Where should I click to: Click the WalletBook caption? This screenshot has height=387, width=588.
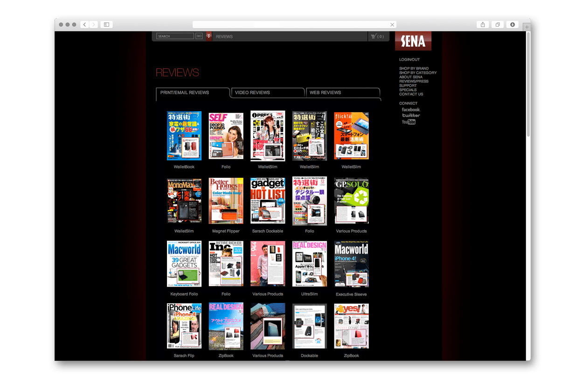tap(184, 167)
